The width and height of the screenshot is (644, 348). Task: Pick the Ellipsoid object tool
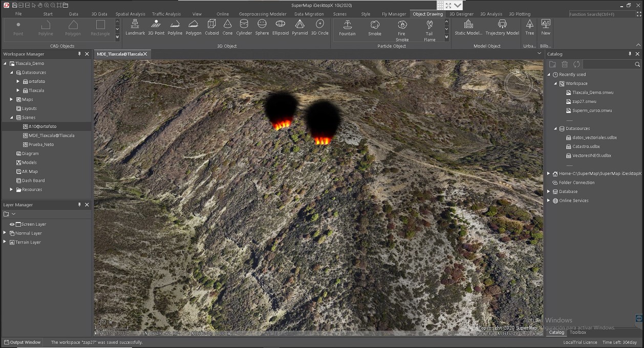point(281,27)
